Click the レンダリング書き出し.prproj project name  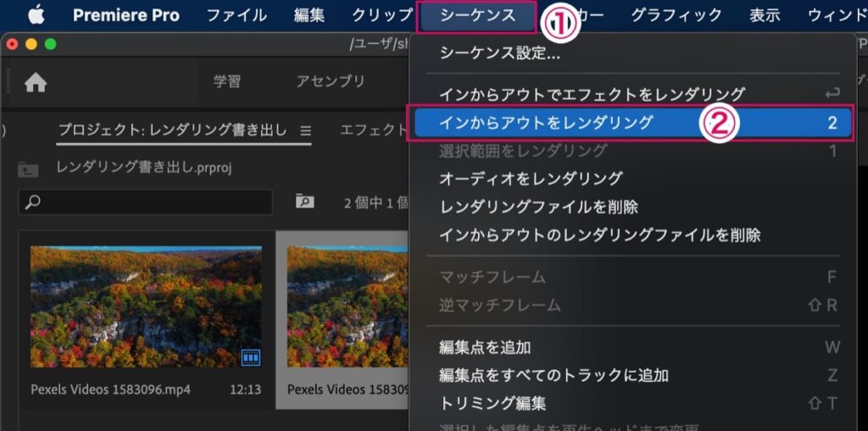tap(144, 168)
